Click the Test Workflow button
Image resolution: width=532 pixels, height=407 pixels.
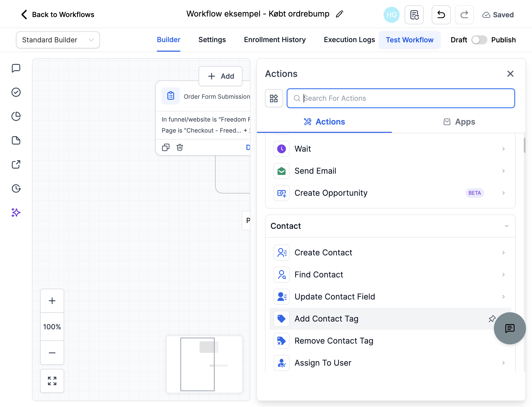410,40
